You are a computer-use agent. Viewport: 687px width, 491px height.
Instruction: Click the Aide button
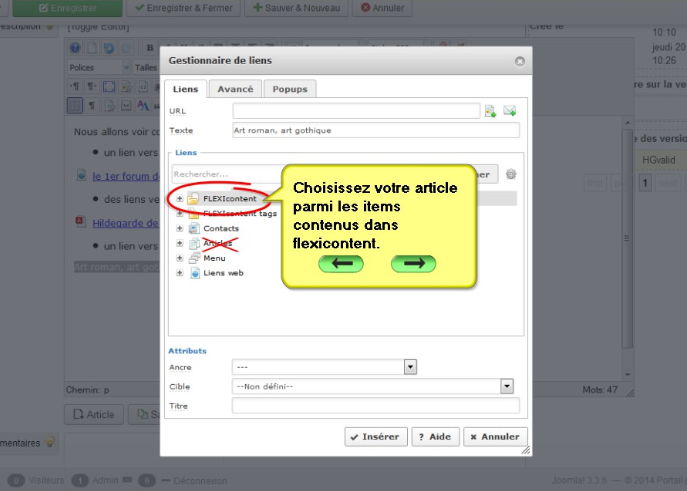point(435,437)
